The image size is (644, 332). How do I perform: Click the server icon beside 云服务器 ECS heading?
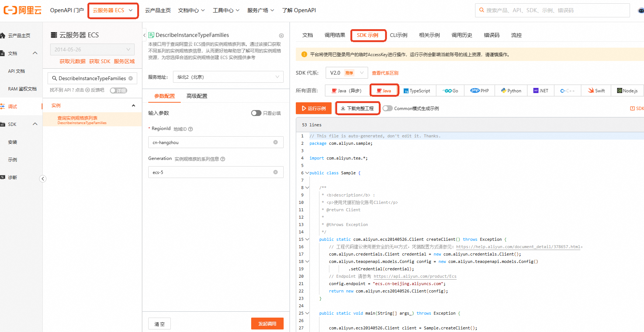coord(54,35)
